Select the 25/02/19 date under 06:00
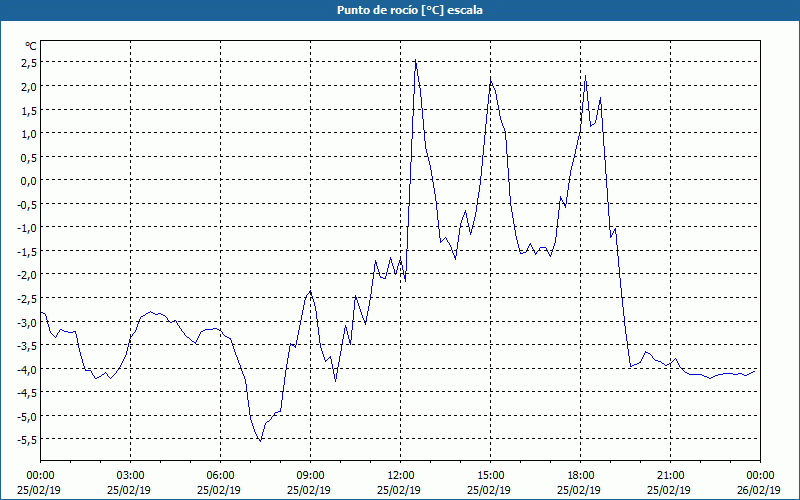The height and width of the screenshot is (500, 800). [218, 490]
